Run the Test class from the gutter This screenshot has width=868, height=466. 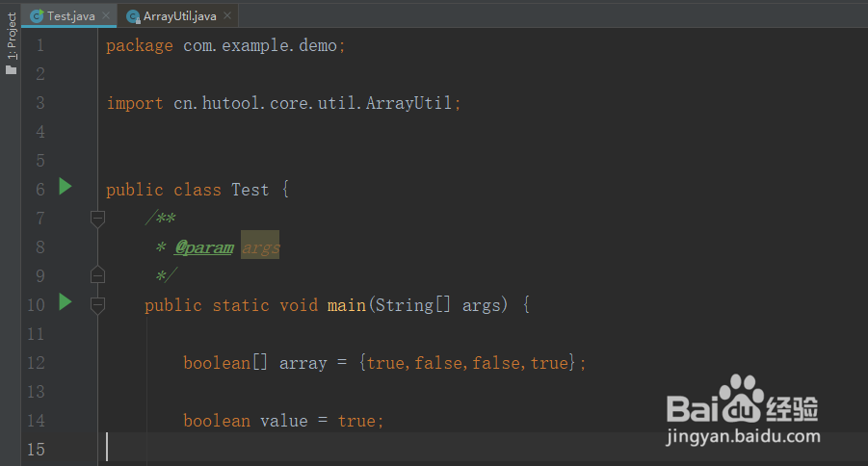66,187
